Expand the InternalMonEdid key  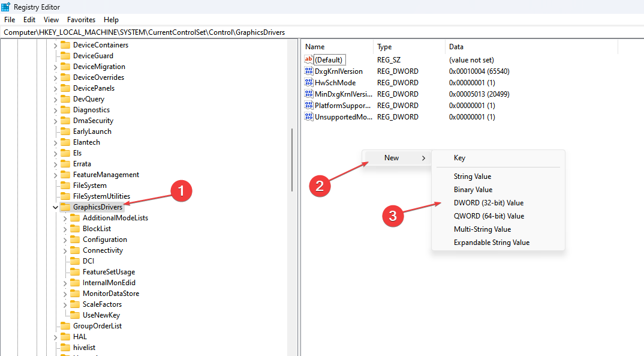coord(65,283)
